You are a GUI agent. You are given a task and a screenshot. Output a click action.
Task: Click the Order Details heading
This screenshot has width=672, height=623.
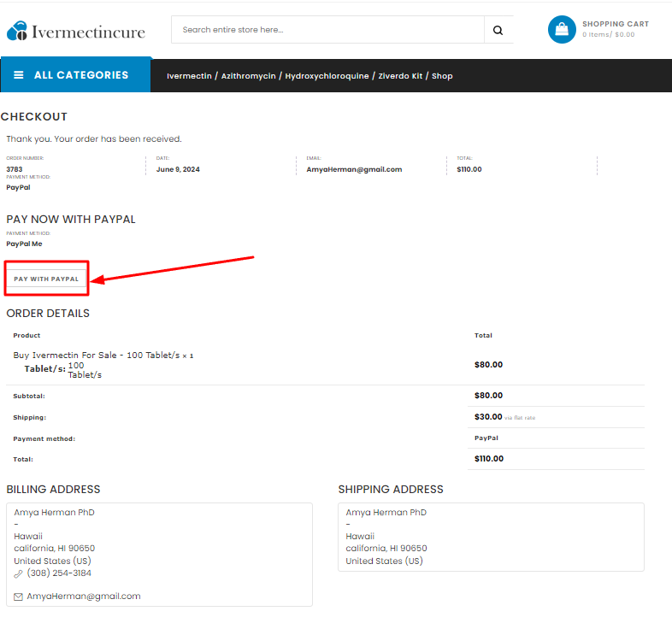(x=48, y=314)
